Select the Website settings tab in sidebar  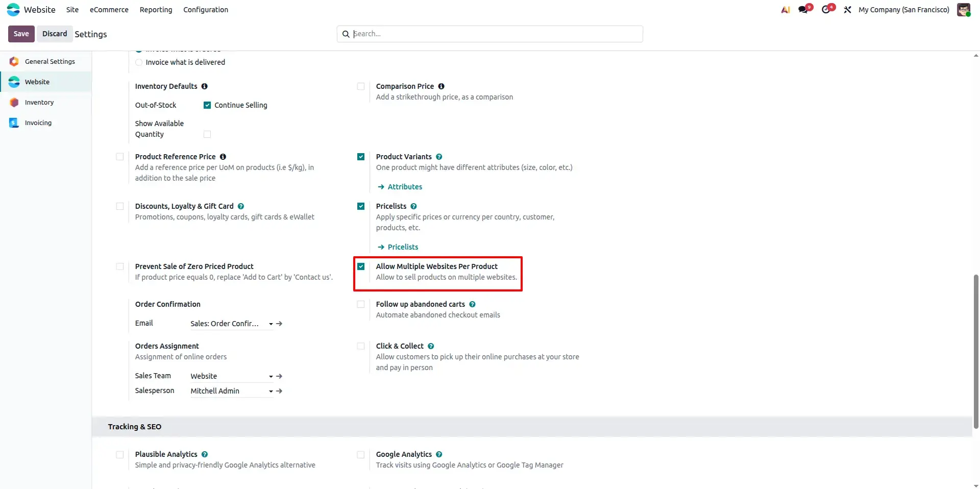(x=46, y=82)
